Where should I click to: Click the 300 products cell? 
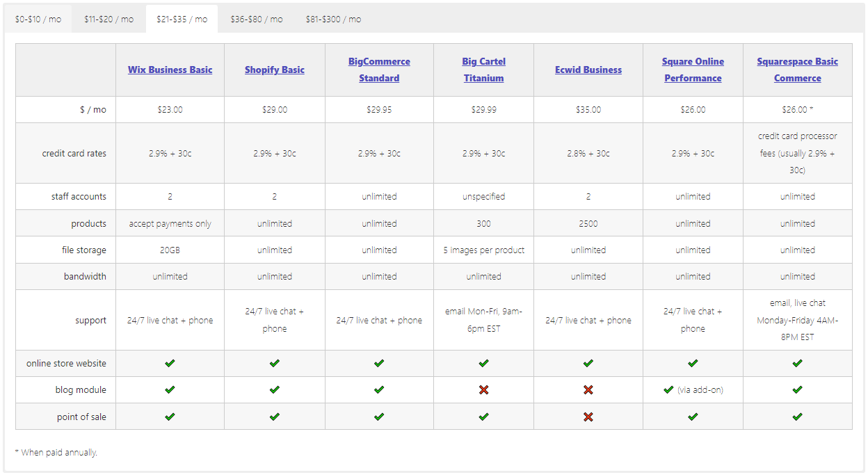click(483, 223)
